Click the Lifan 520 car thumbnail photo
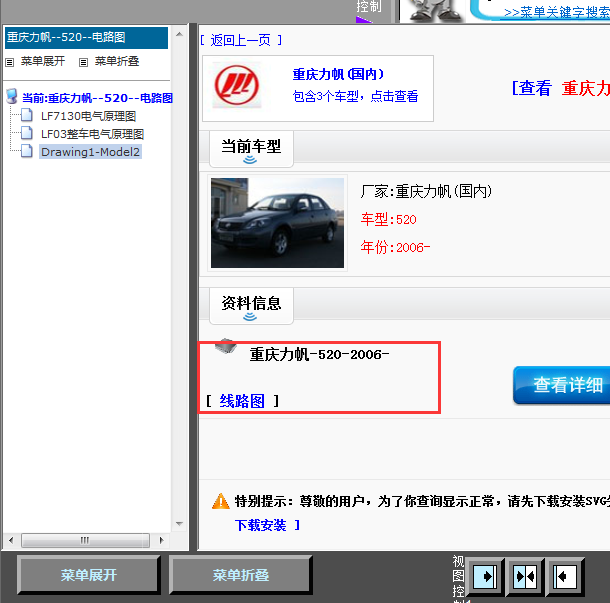 click(x=277, y=223)
